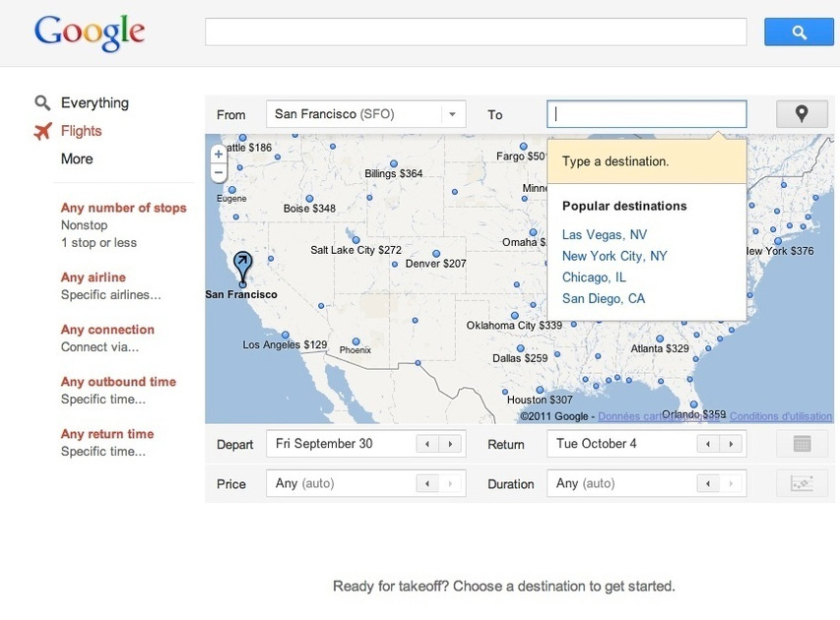Open Conditions d'utilisation link
The width and height of the screenshot is (840, 620).
point(781,416)
